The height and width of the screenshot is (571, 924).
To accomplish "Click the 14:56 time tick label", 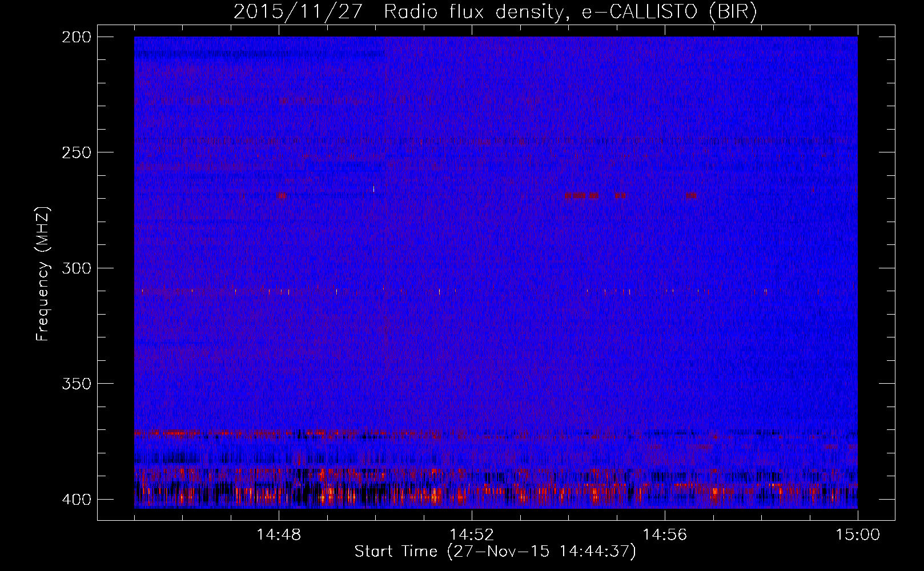I will click(665, 535).
